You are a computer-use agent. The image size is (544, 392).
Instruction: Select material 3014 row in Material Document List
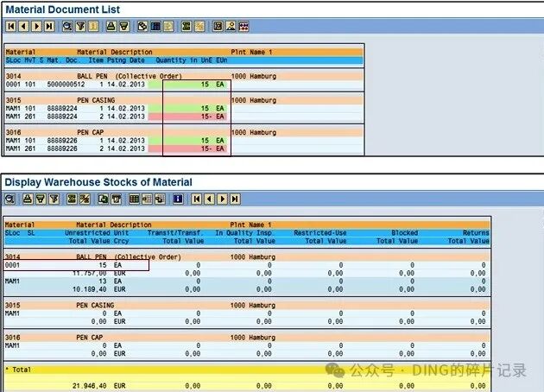[184, 76]
